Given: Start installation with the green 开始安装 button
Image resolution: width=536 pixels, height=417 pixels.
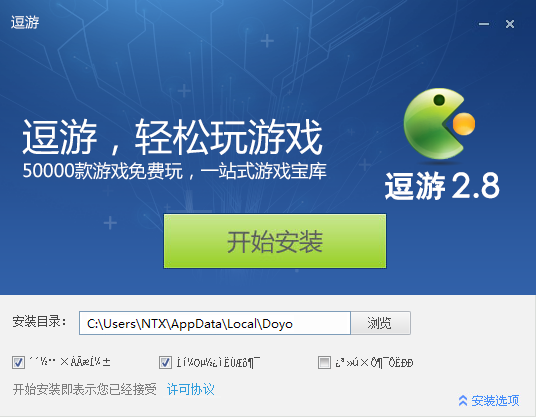Looking at the screenshot, I should [275, 241].
